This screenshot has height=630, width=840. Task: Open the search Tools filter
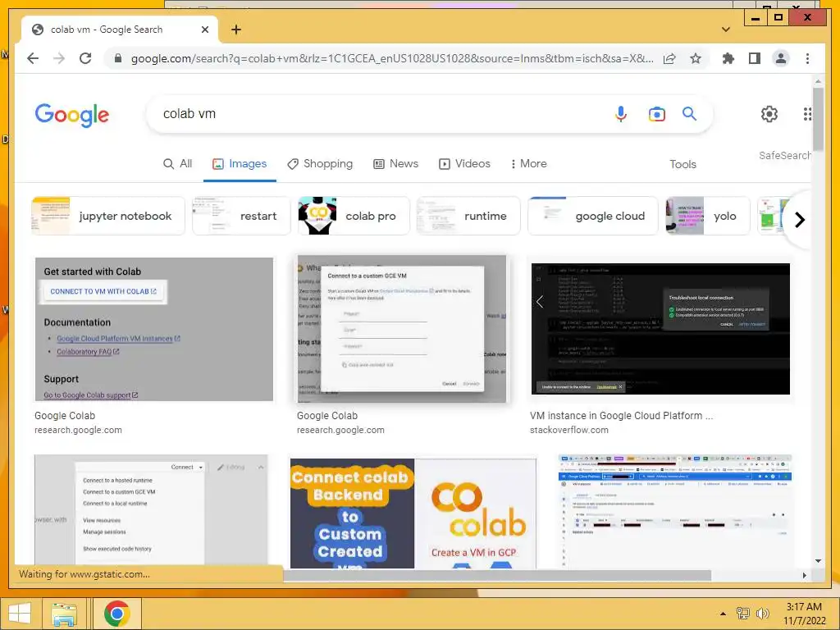(682, 164)
